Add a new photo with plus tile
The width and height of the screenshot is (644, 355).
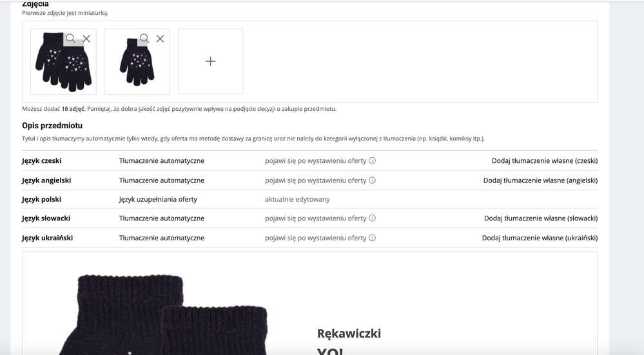coord(210,61)
